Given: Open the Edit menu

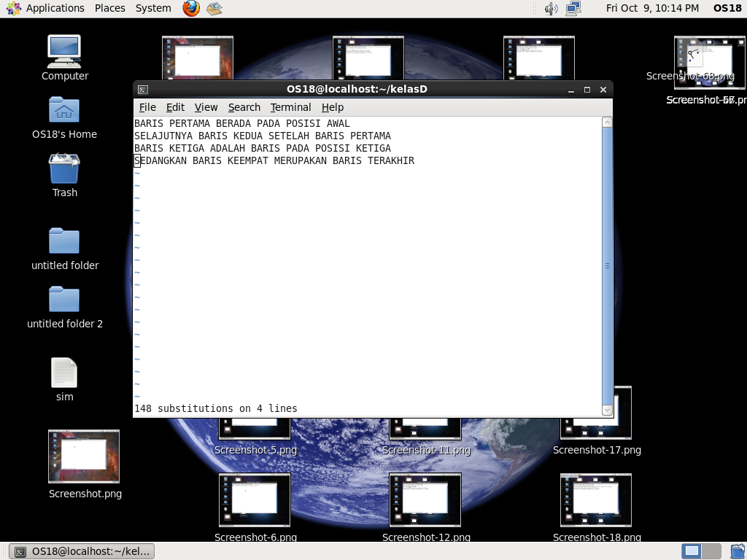Looking at the screenshot, I should pyautogui.click(x=175, y=107).
